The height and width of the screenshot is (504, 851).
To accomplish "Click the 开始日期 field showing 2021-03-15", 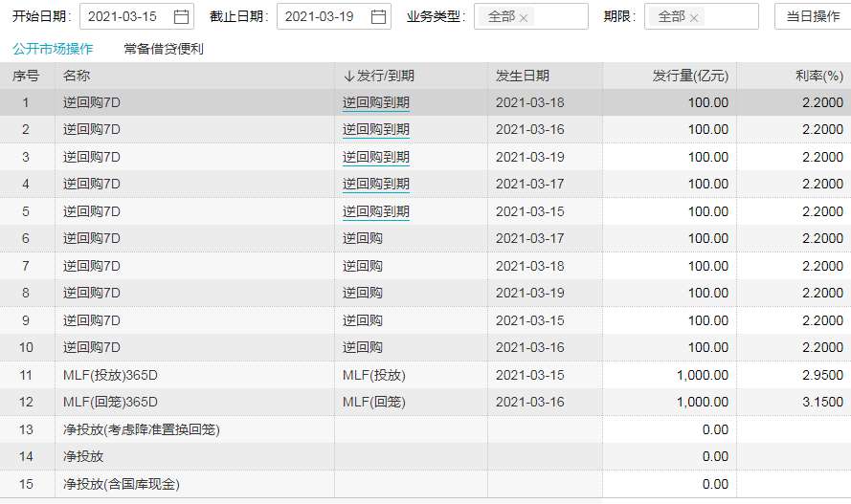I will pyautogui.click(x=123, y=17).
